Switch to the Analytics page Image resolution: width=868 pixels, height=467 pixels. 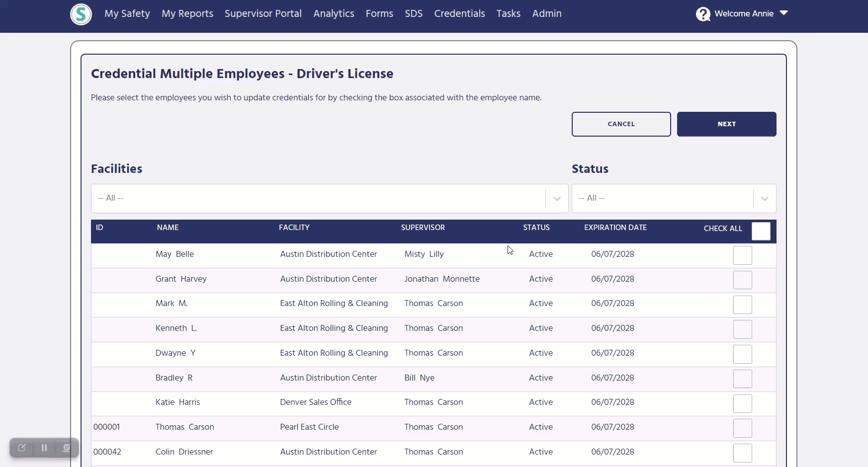coord(334,13)
